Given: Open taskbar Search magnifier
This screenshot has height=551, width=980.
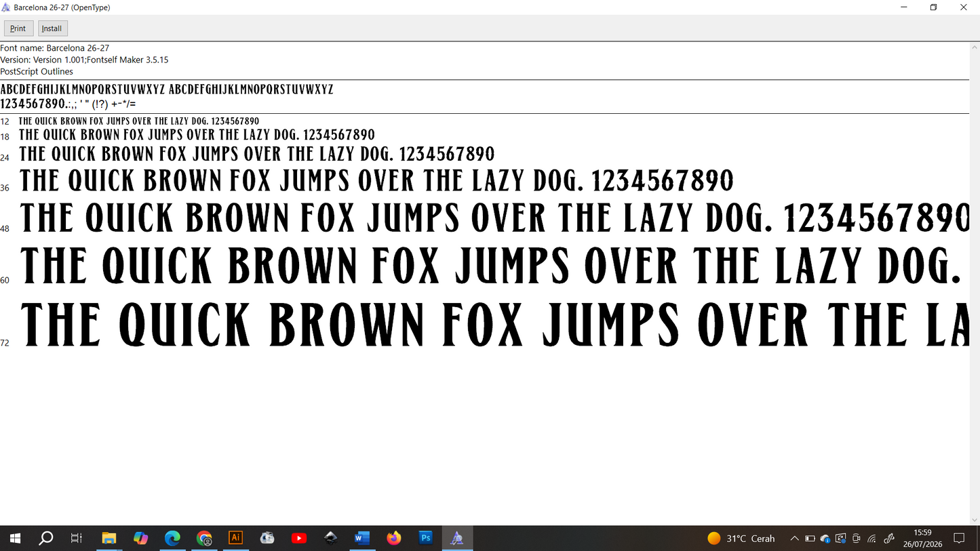Looking at the screenshot, I should pos(46,538).
